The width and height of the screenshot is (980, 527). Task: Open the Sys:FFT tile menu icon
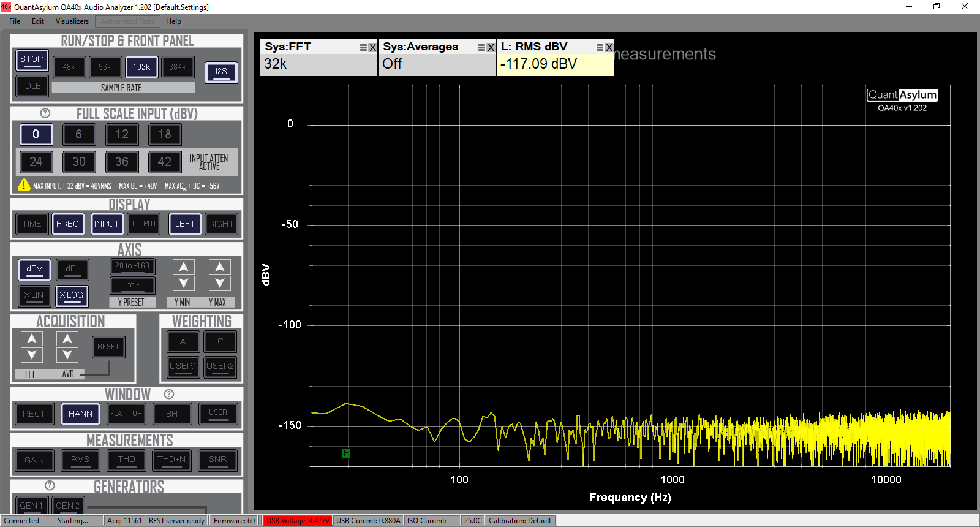point(363,47)
